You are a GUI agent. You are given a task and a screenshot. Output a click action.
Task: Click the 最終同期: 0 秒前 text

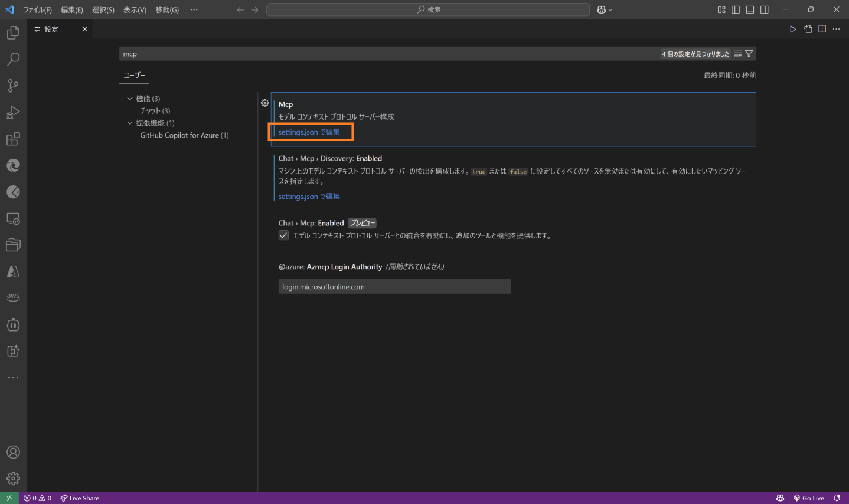pos(730,75)
